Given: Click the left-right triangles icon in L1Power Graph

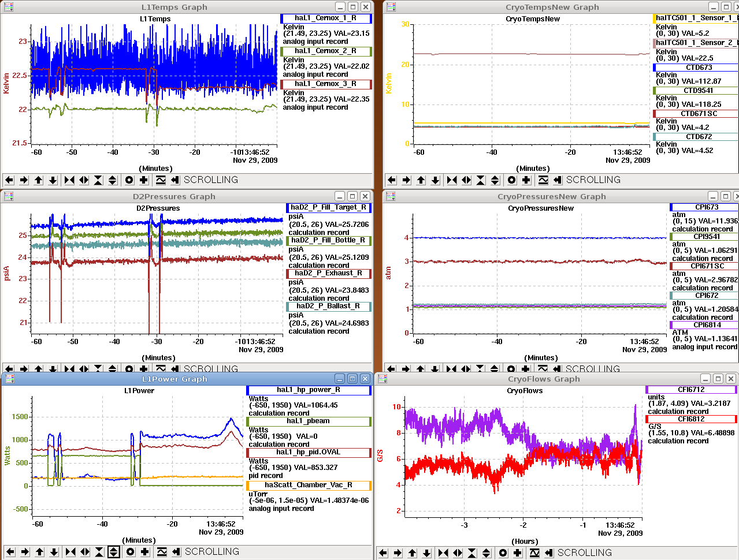Looking at the screenshot, I should (85, 552).
